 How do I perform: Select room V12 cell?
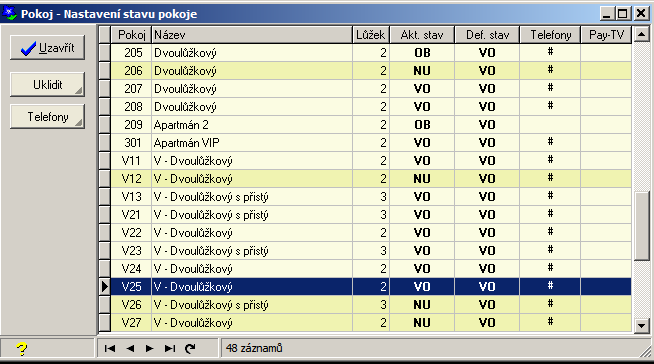coord(131,179)
